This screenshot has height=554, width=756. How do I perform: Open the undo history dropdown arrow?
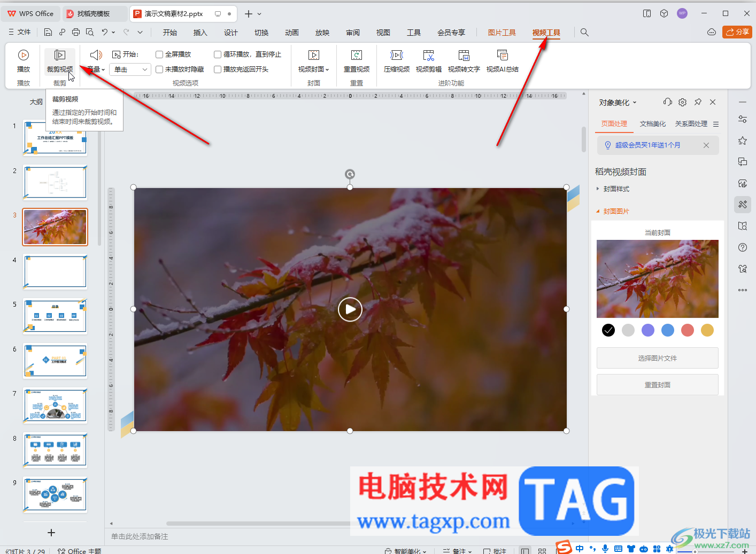pos(113,32)
